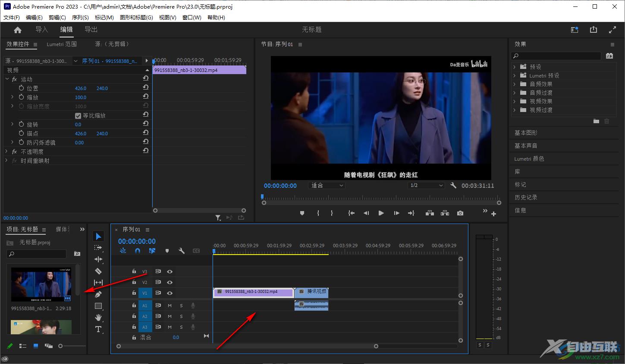Image resolution: width=625 pixels, height=364 pixels.
Task: Select the Track Select Forward tool
Action: coord(98,248)
